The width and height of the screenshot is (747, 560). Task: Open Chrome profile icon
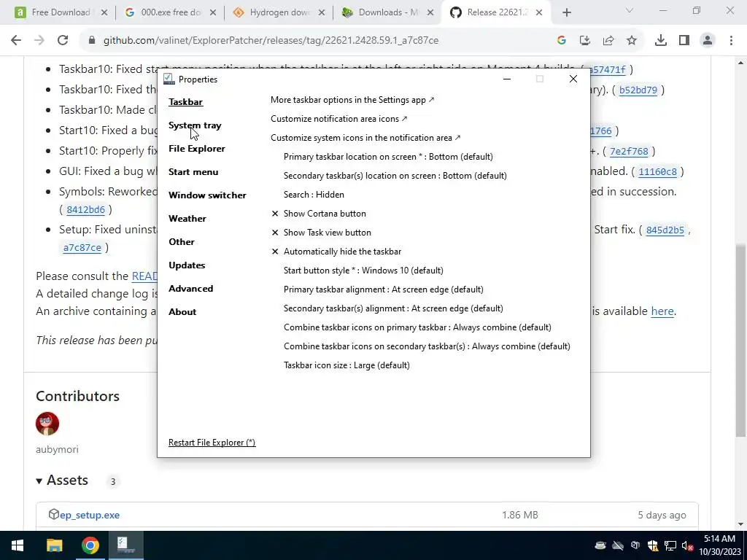[708, 41]
